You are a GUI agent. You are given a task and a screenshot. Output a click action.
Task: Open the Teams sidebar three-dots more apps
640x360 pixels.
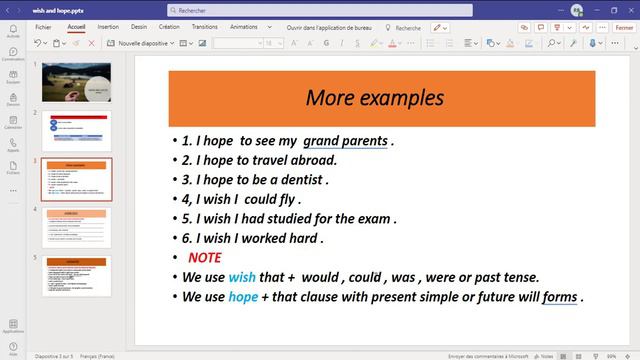click(x=13, y=191)
